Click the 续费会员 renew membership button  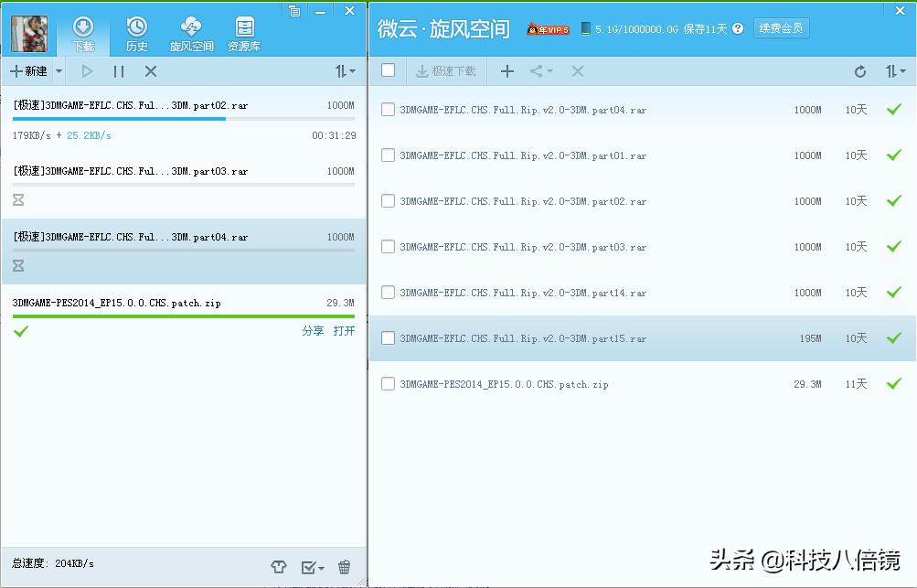pyautogui.click(x=782, y=27)
